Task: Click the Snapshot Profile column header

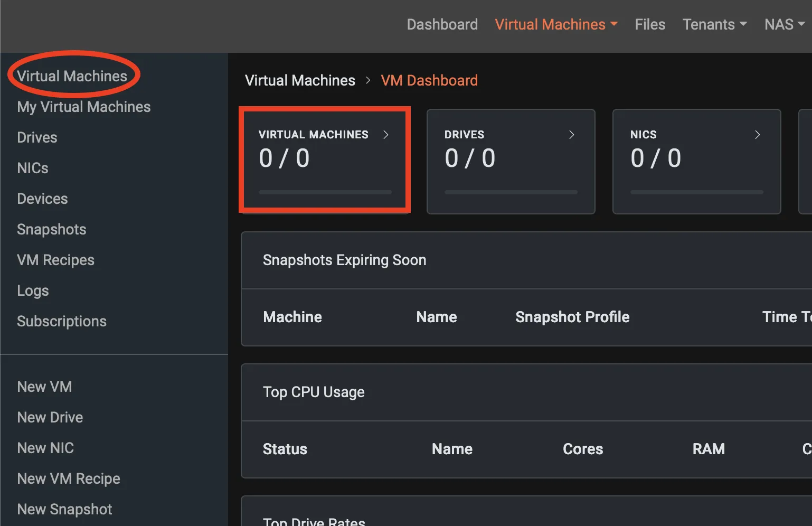Action: [x=572, y=316]
